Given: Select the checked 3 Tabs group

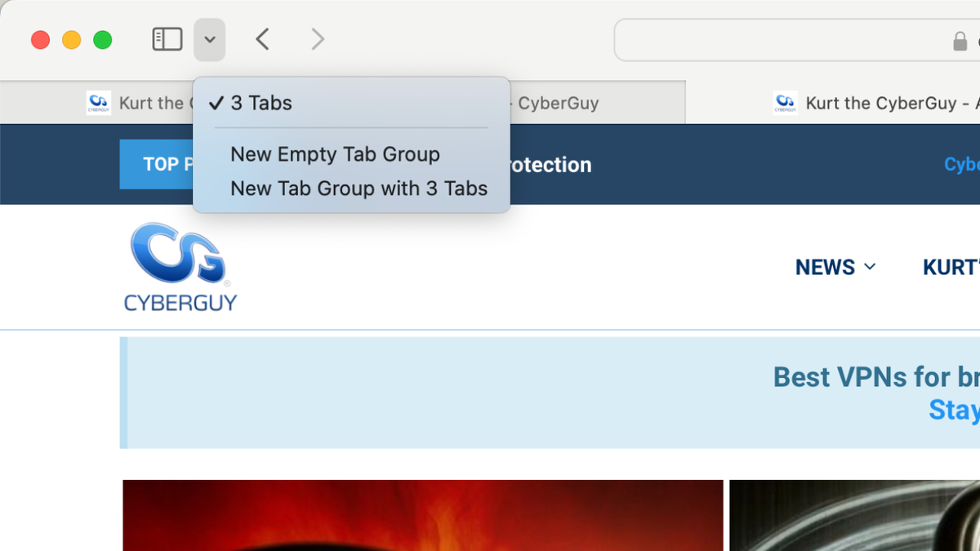Looking at the screenshot, I should click(x=261, y=103).
